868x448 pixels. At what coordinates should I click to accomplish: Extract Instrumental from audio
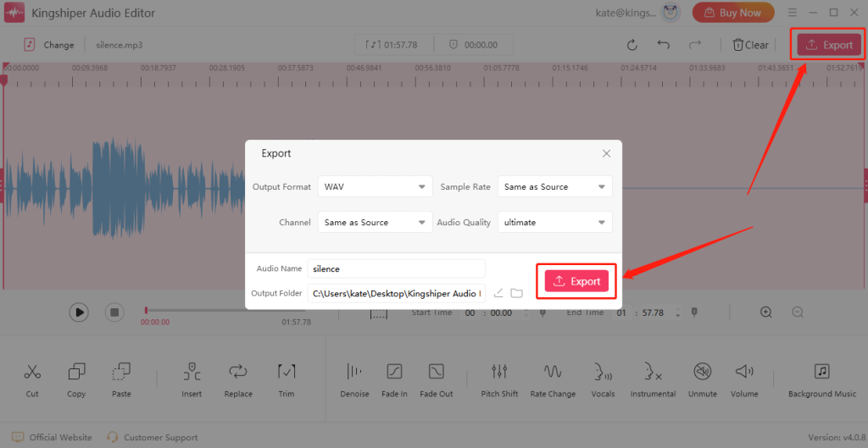(653, 380)
